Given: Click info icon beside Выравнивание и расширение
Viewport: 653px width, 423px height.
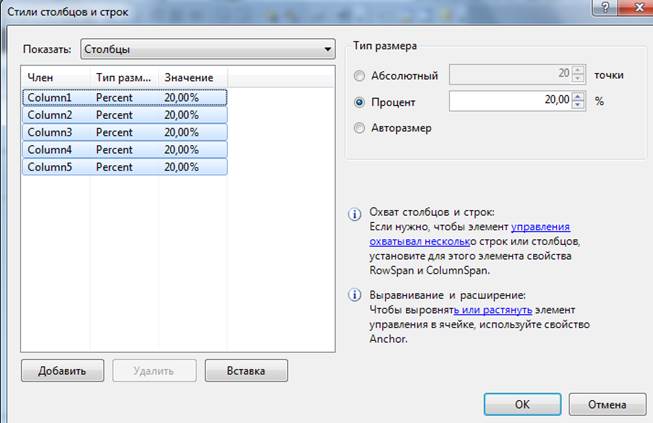Looking at the screenshot, I should click(354, 295).
